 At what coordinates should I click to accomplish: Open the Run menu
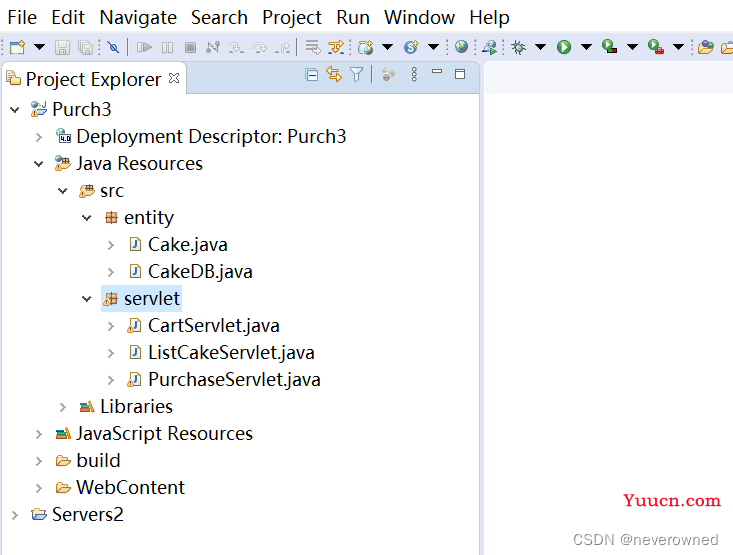[x=353, y=18]
